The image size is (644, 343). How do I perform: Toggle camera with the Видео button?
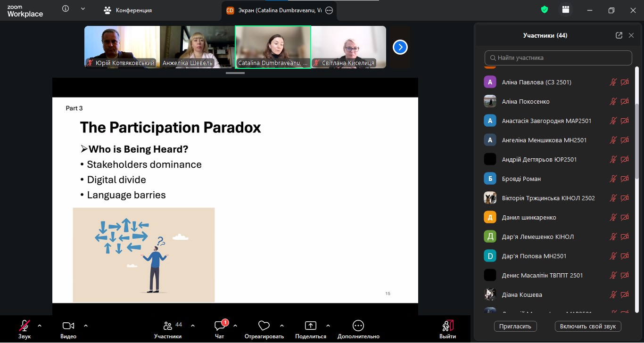(x=68, y=326)
